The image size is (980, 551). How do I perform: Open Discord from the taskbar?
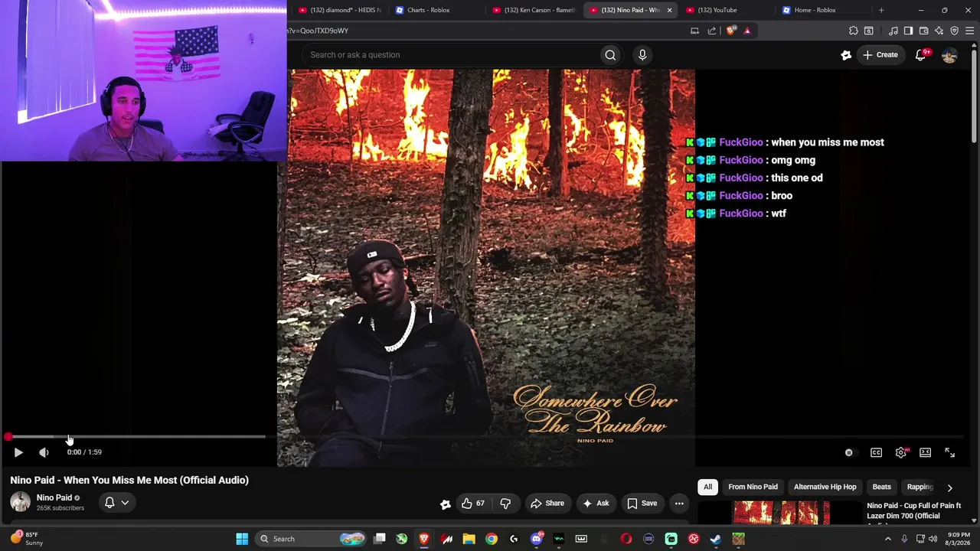[536, 539]
